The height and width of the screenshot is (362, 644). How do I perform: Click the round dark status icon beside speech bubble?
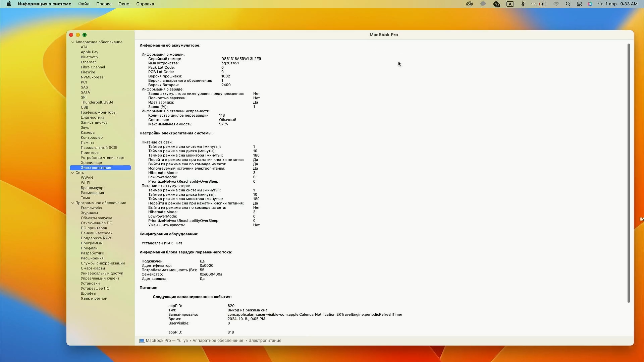click(496, 4)
